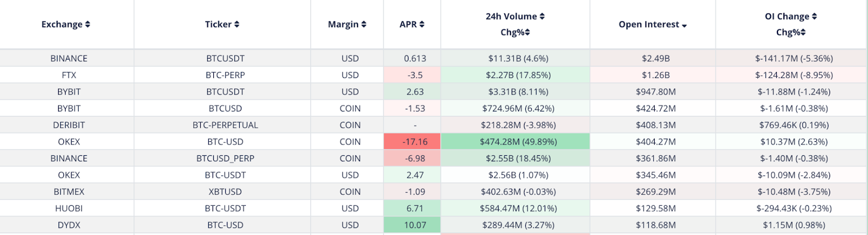Click OI change $769.46K (0.19%)

click(794, 125)
